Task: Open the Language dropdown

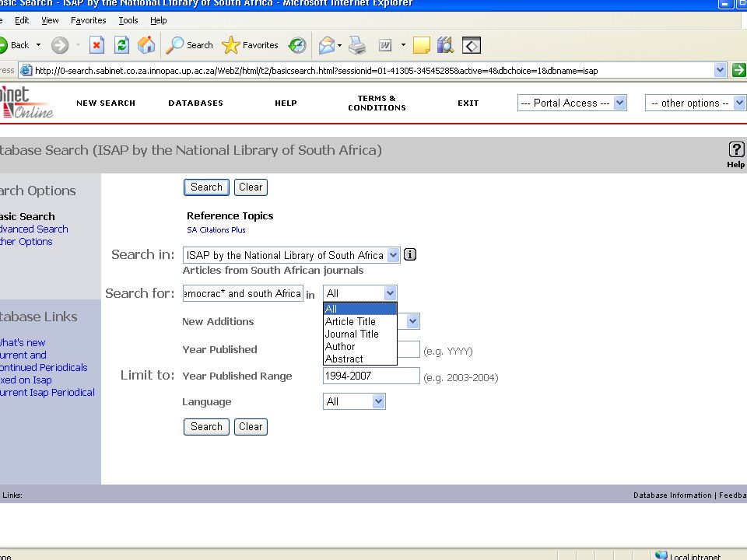Action: pyautogui.click(x=354, y=401)
